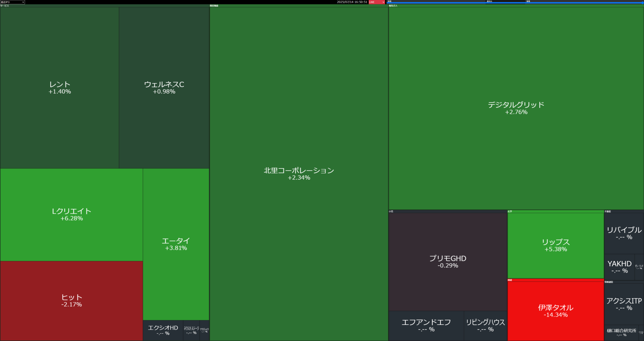This screenshot has width=644, height=341.
Task: Click the blue timeline slider handle
Action: point(643,3)
